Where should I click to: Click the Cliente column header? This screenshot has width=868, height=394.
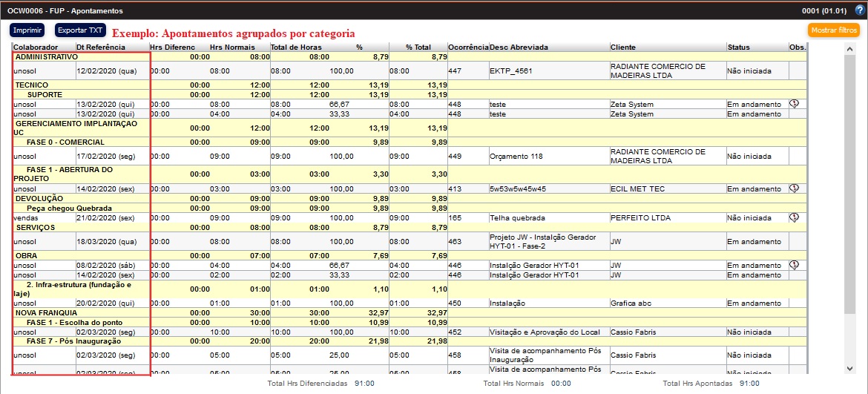[623, 47]
